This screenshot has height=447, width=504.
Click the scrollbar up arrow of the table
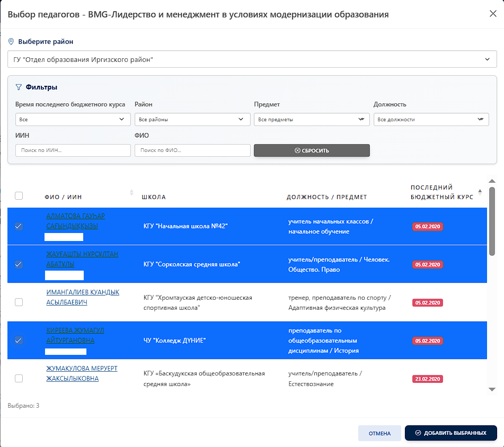click(491, 181)
